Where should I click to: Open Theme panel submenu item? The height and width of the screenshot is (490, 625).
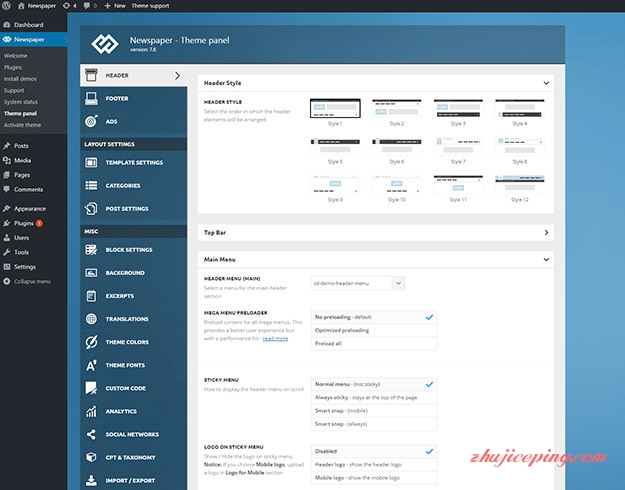20,114
